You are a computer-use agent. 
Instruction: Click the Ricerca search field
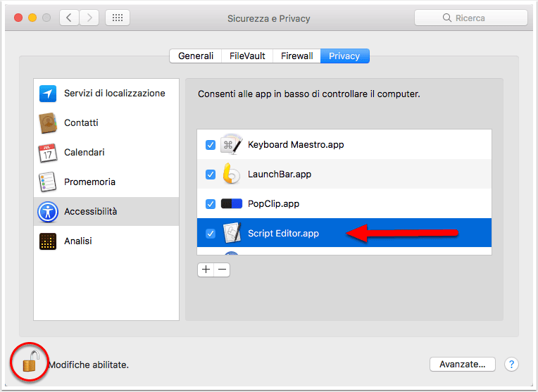[470, 18]
